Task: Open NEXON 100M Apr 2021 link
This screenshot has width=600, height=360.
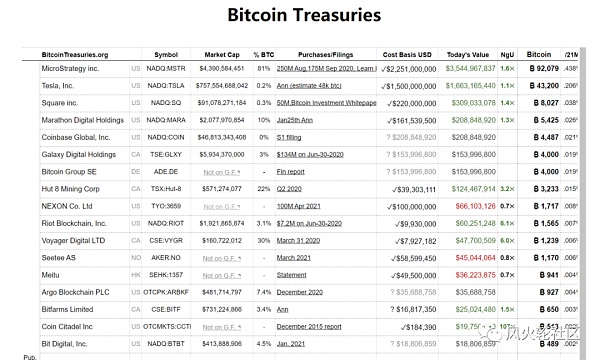Action: pyautogui.click(x=298, y=206)
